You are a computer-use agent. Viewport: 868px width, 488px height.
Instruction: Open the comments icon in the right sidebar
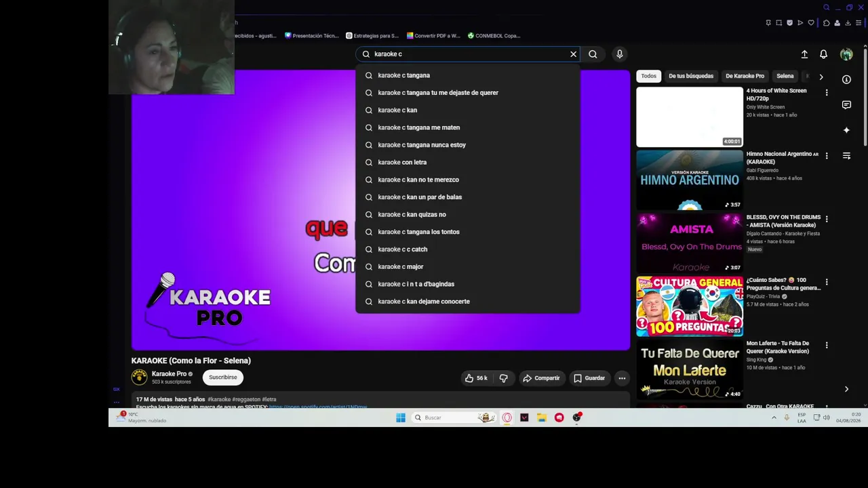tap(846, 105)
